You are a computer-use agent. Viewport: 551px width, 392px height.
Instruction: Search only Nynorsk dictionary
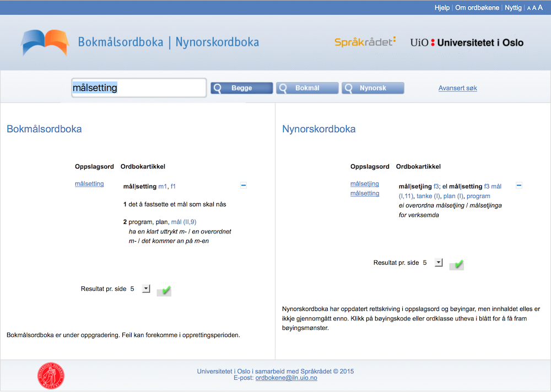pyautogui.click(x=372, y=88)
